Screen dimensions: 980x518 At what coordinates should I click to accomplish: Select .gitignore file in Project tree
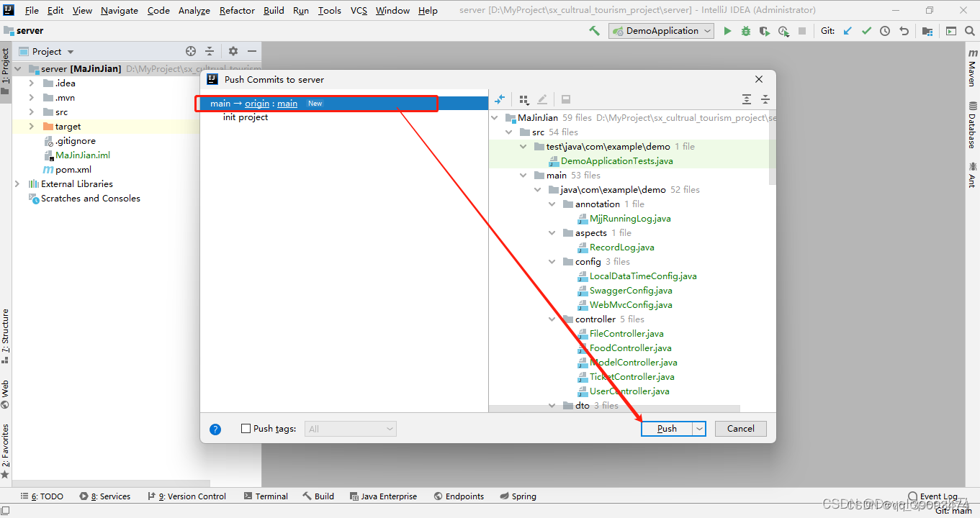tap(76, 141)
